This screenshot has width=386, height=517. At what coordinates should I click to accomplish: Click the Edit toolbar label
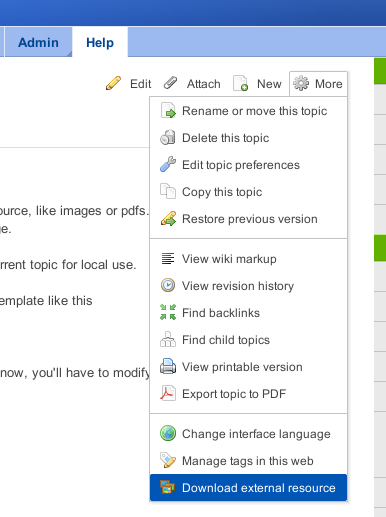click(x=140, y=84)
